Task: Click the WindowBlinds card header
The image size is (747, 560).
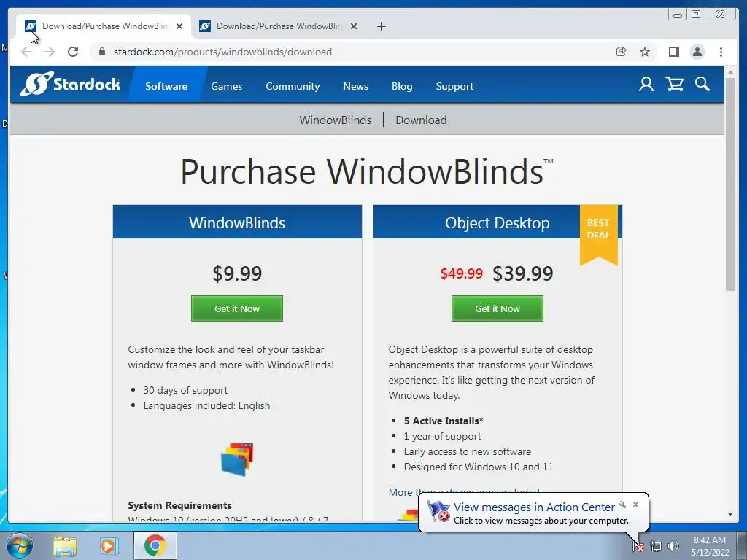Action: pos(237,222)
